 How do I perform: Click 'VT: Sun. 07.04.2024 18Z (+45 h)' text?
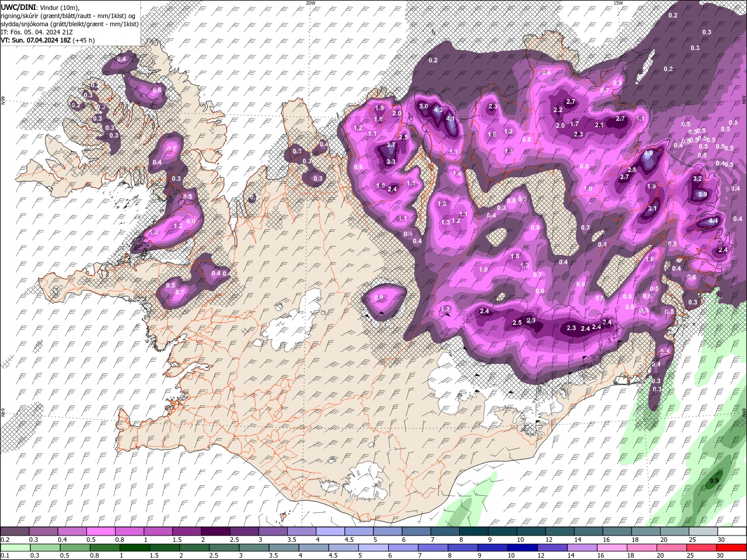pos(48,40)
